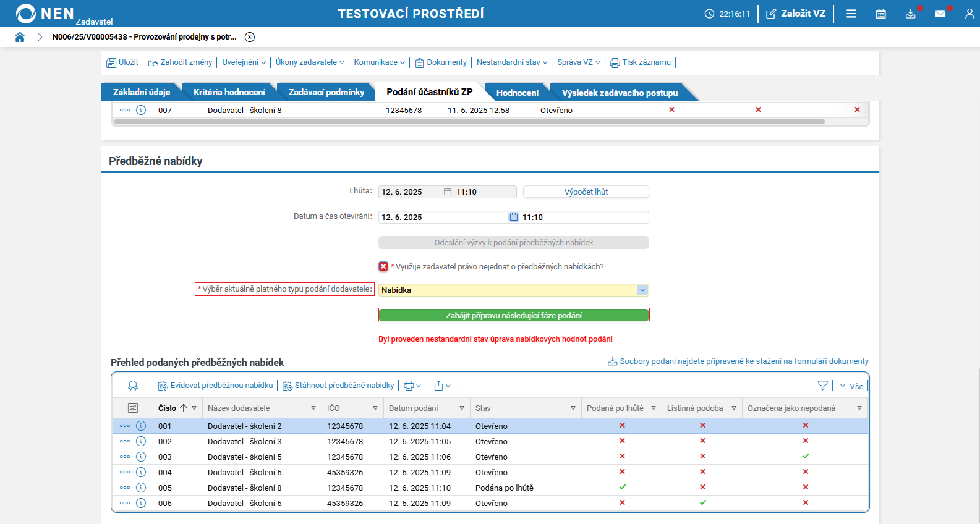
Task: Switch to the Základní údaje tab
Action: pyautogui.click(x=141, y=92)
